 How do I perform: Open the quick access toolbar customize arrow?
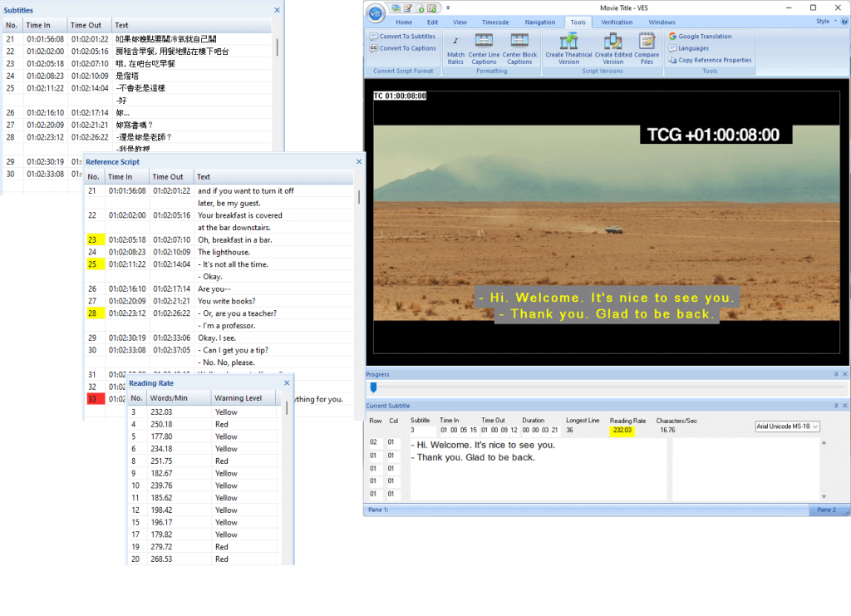(448, 8)
